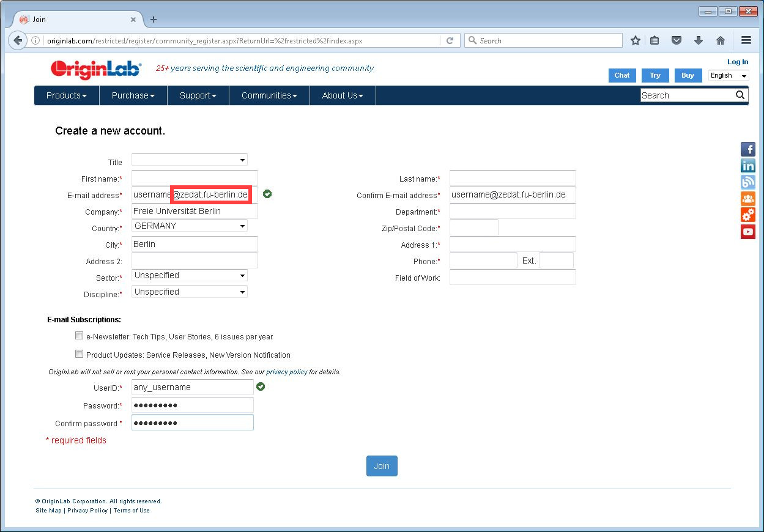
Task: Open the Firefox hamburger menu
Action: point(746,40)
